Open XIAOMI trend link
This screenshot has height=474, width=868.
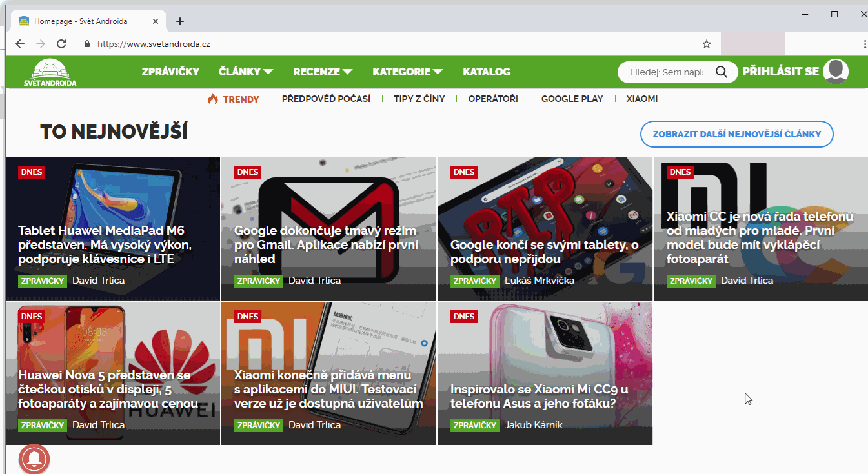pyautogui.click(x=641, y=99)
